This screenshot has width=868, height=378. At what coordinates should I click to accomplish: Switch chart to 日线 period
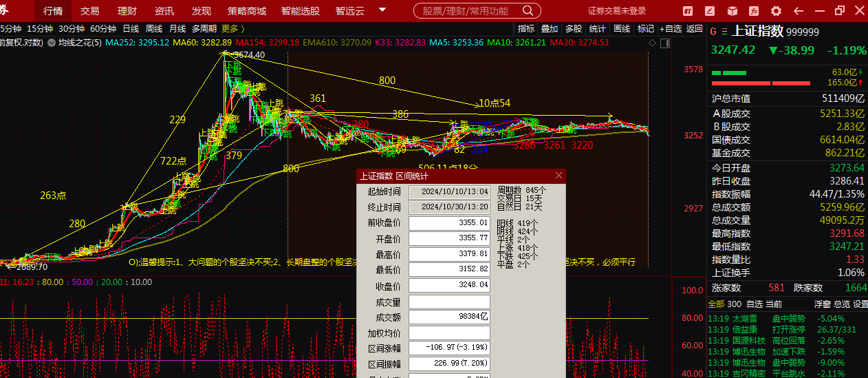tap(131, 28)
